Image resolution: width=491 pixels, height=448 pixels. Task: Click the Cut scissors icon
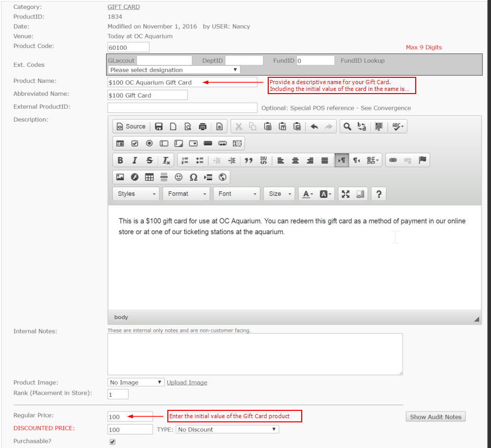tap(238, 127)
